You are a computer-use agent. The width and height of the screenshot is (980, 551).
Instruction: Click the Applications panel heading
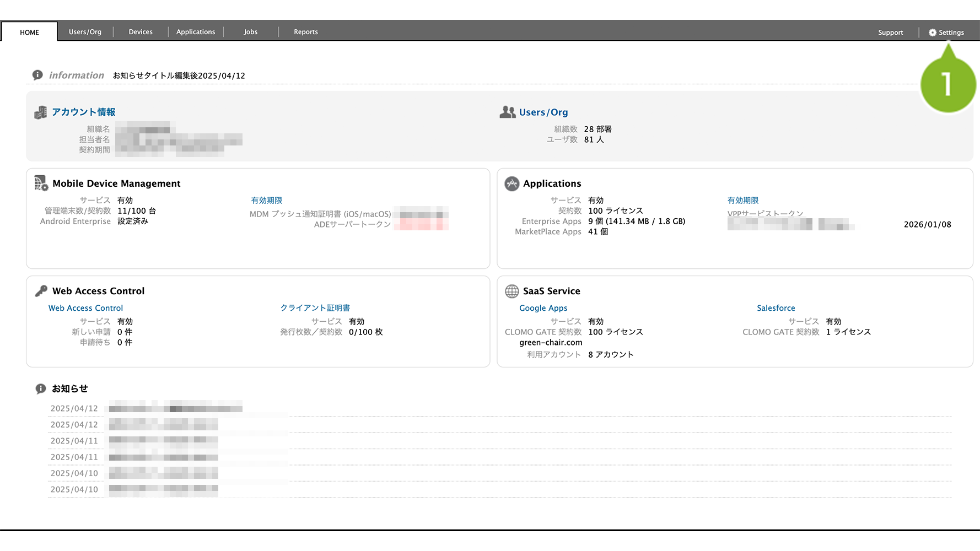click(552, 183)
